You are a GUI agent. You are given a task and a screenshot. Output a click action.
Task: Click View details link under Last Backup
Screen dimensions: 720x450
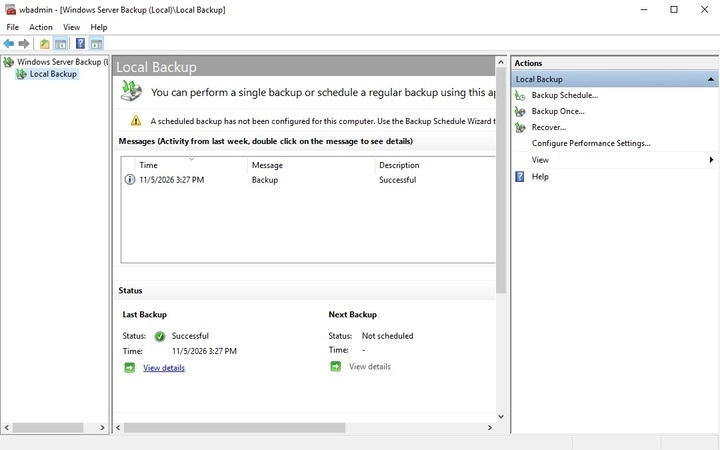(x=164, y=368)
